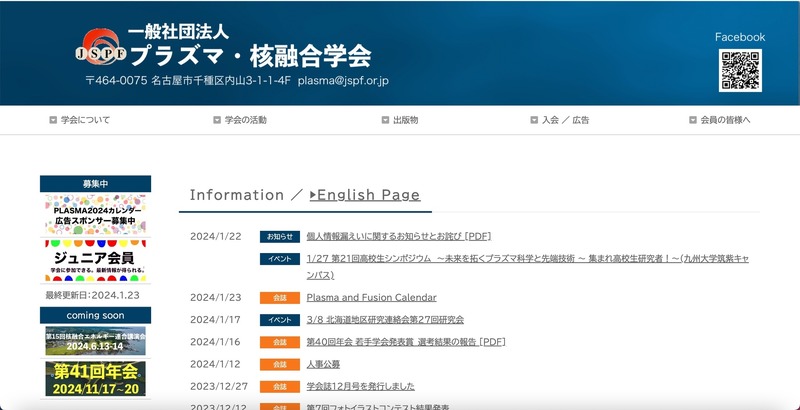Expand the 学会の活動 menu
Image resolution: width=800 pixels, height=410 pixels.
pos(240,120)
